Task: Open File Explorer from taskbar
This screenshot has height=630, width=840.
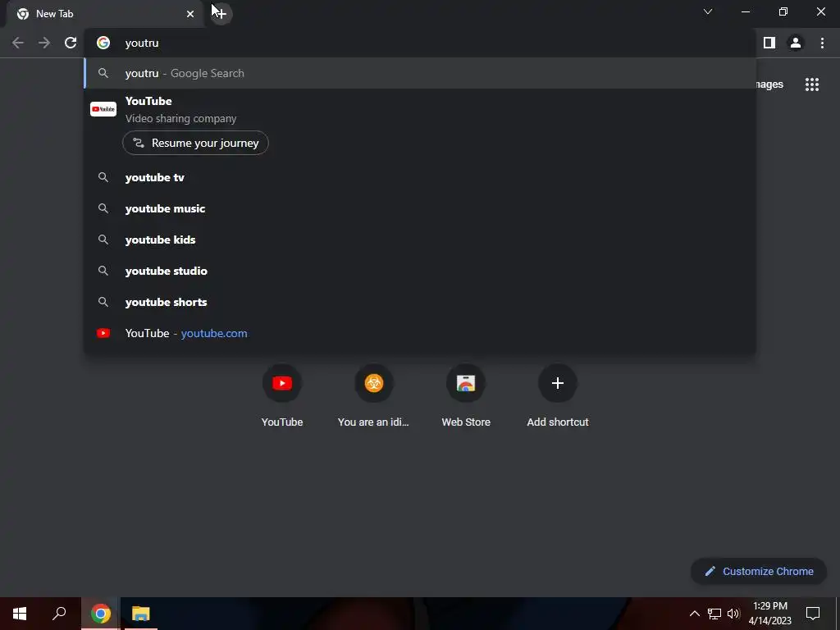Action: [x=141, y=614]
